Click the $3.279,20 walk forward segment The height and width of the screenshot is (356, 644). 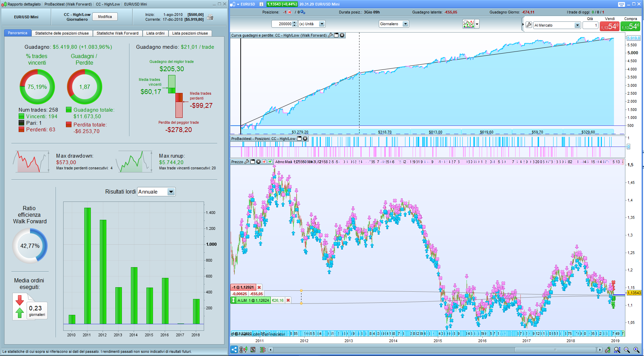tap(300, 132)
